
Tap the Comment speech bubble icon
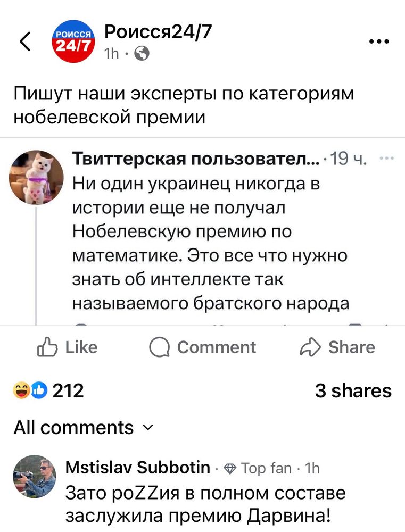coord(159,348)
